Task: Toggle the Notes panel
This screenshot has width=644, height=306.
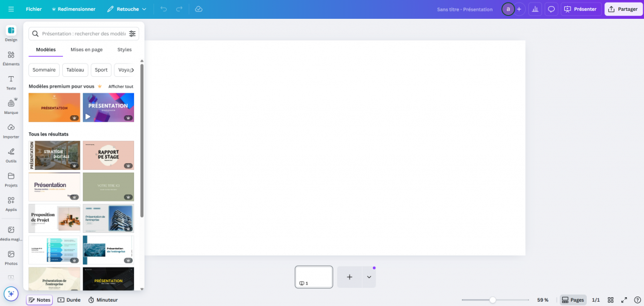Action: click(x=39, y=300)
